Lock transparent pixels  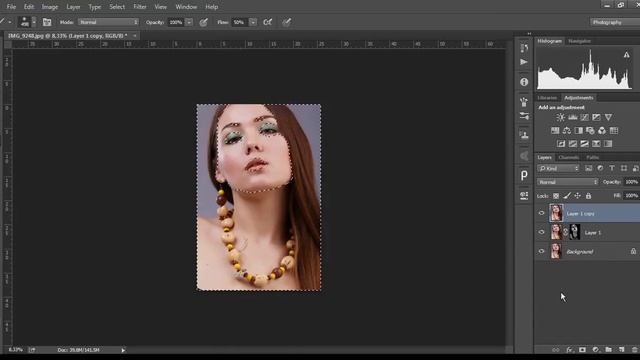[556, 196]
